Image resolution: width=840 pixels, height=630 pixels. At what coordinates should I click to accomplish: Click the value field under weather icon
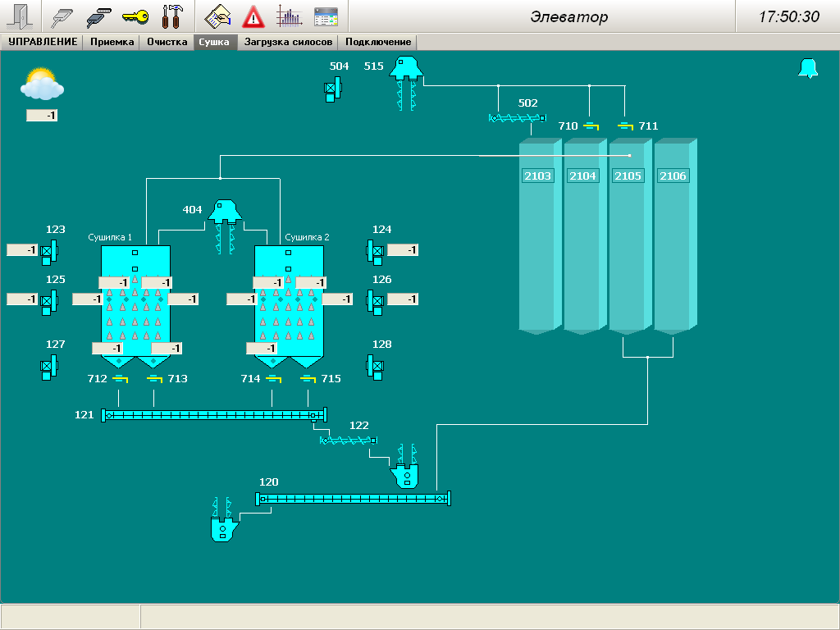tap(42, 116)
